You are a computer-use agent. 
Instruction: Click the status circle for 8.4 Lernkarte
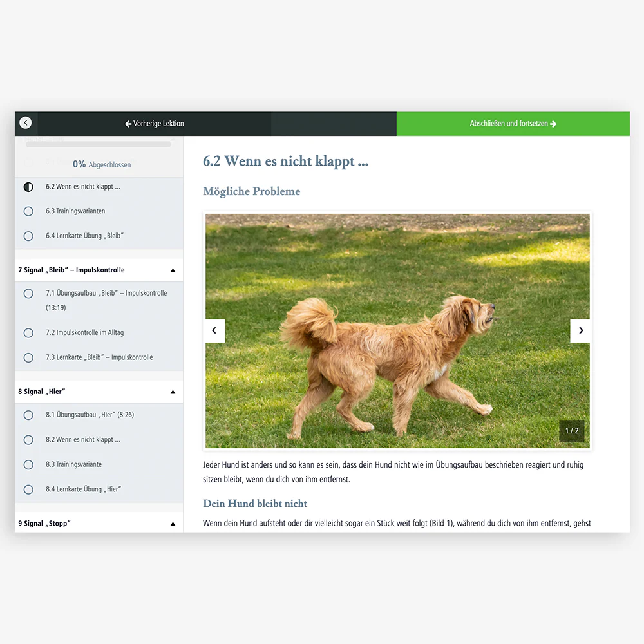pyautogui.click(x=28, y=489)
